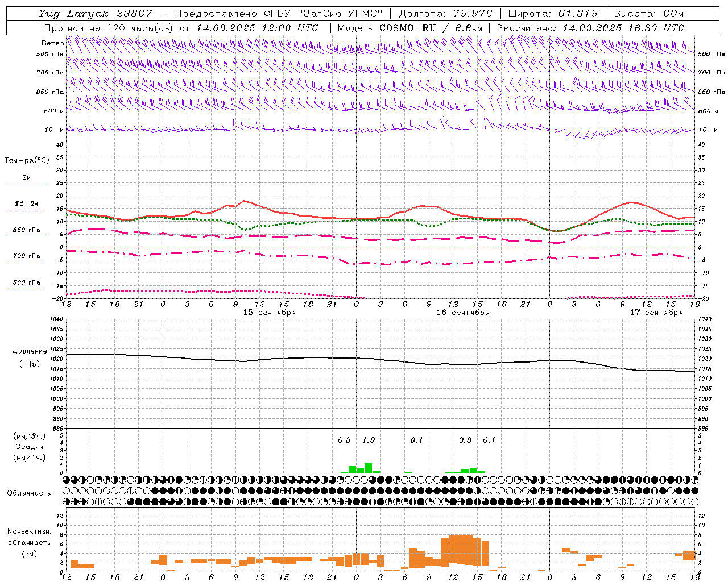Click the (км) unit under convective cloudiness
The height and width of the screenshot is (582, 728).
click(30, 554)
